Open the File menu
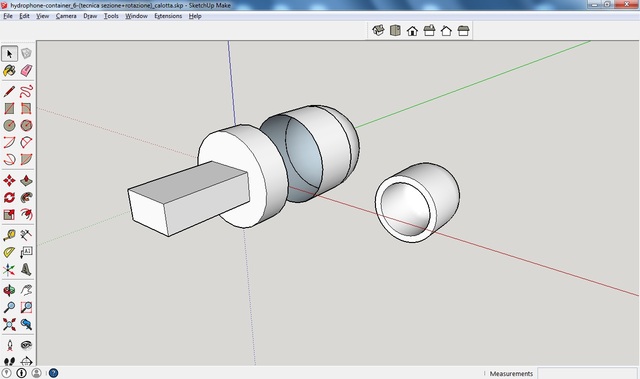This screenshot has width=640, height=379. pos(8,16)
